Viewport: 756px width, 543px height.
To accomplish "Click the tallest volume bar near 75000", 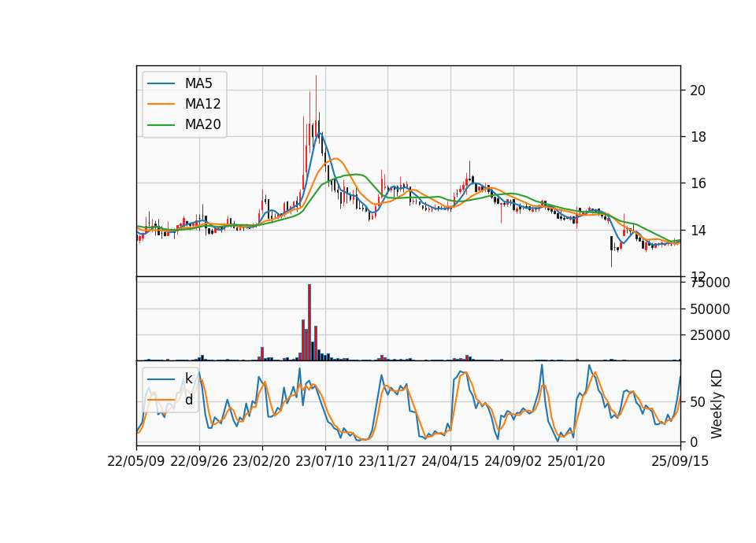I will click(x=309, y=322).
